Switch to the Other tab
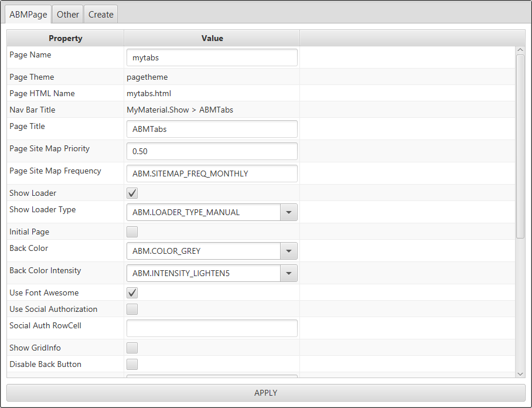This screenshot has height=408, width=532. [x=68, y=15]
